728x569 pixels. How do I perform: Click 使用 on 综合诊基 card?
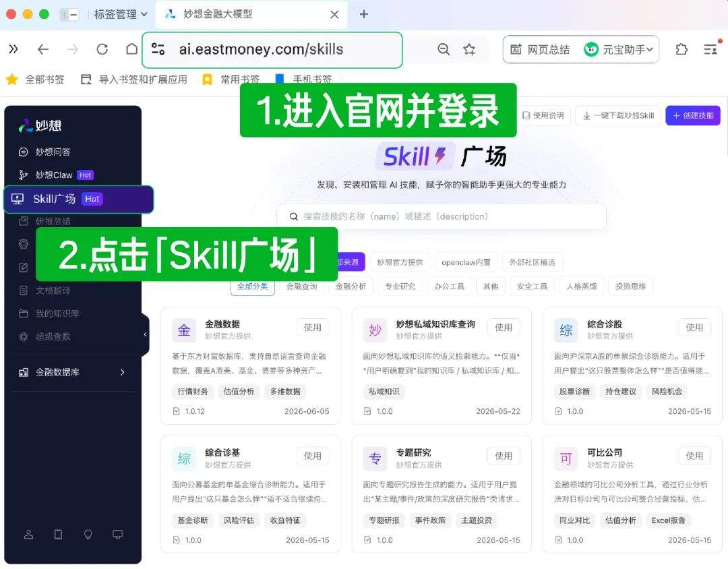(313, 456)
